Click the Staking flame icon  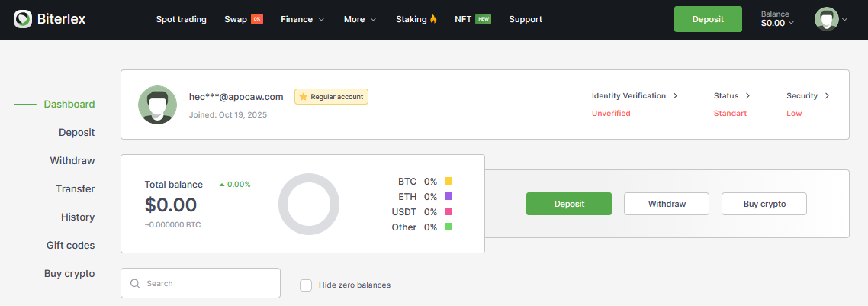click(434, 19)
